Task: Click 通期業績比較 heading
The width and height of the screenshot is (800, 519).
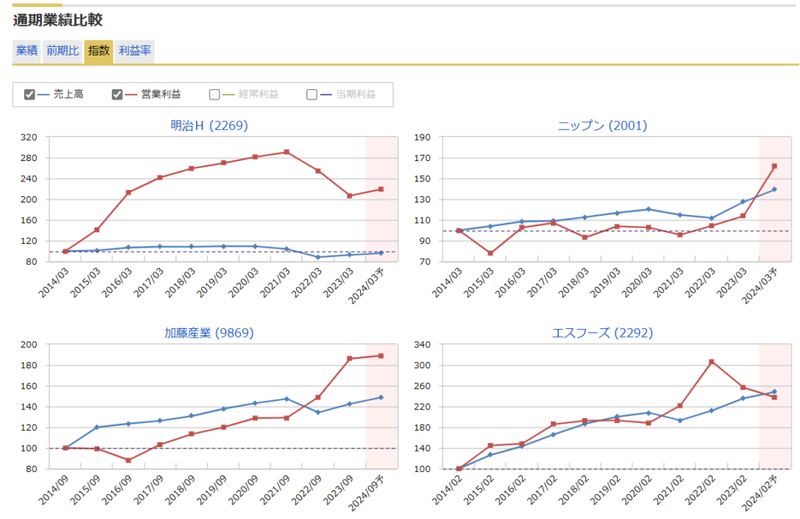Action: point(58,20)
